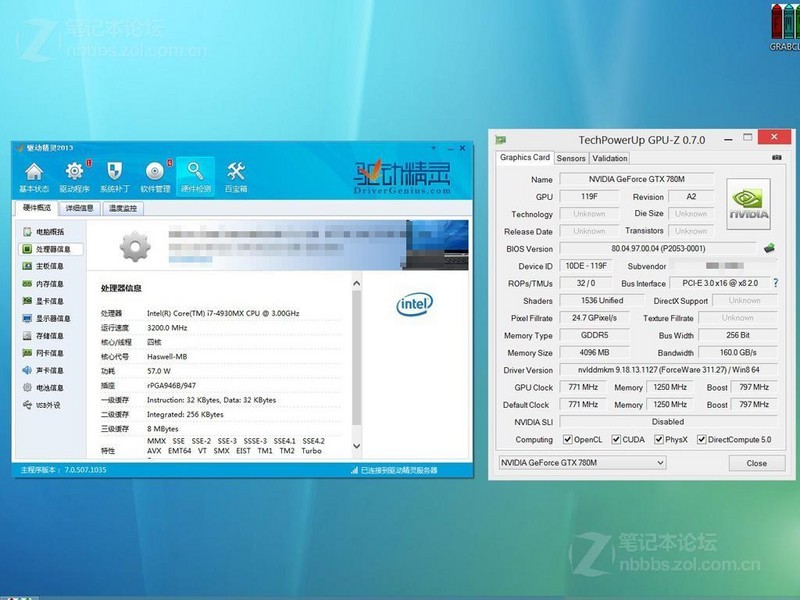
Task: Click the NVIDIA SLI Disabled field
Action: 668,422
